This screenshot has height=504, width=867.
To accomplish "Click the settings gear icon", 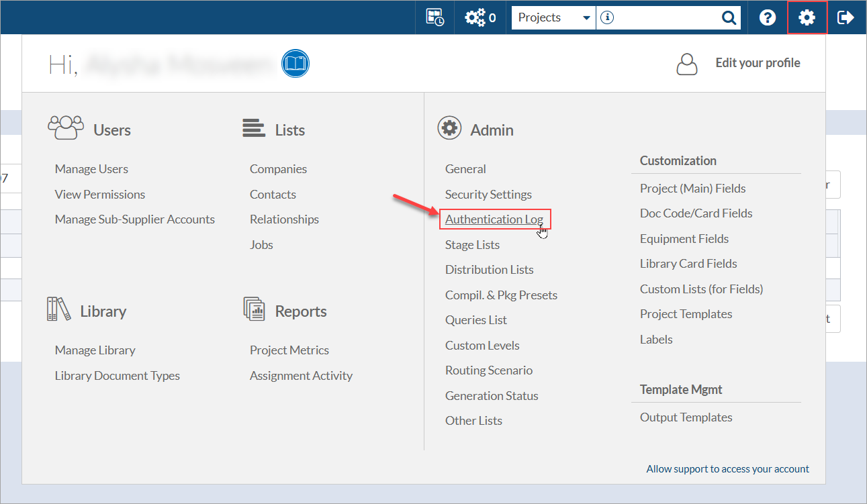I will (x=807, y=17).
